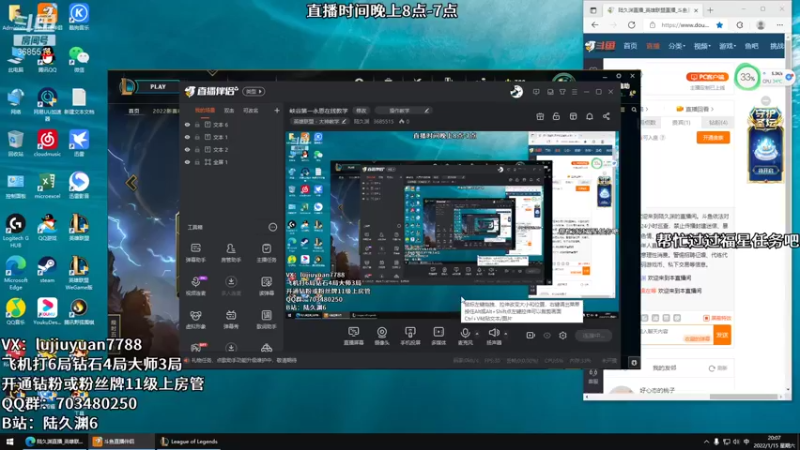The width and height of the screenshot is (800, 450).
Task: Toggle lock on layer 文本 1
Action: [x=197, y=137]
